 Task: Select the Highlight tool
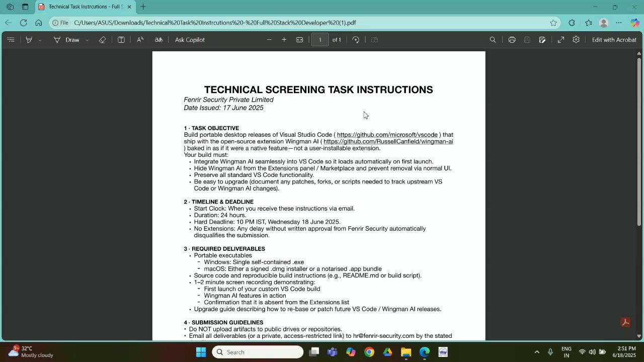click(29, 40)
